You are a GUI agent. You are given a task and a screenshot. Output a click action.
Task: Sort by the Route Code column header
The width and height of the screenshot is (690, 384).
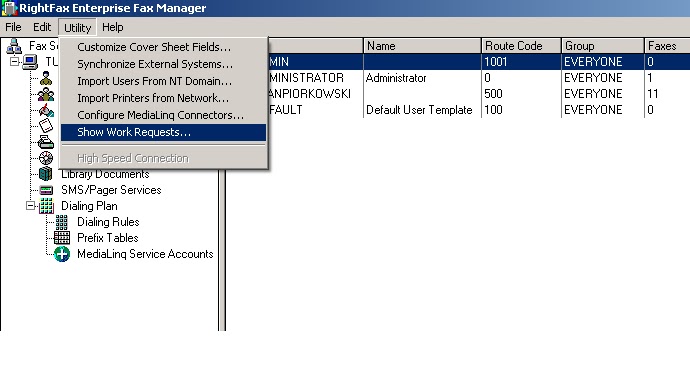click(x=521, y=46)
